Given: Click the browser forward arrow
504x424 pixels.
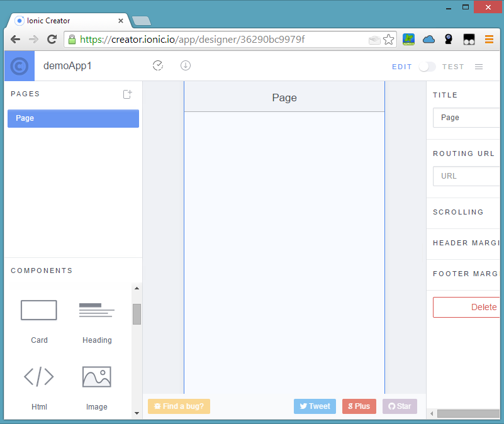Looking at the screenshot, I should point(33,40).
